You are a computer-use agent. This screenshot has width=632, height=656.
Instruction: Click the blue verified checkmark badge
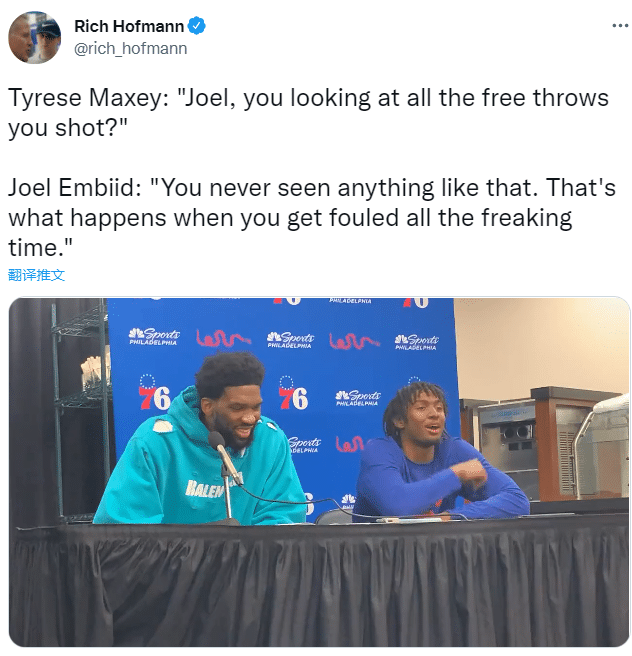point(196,26)
